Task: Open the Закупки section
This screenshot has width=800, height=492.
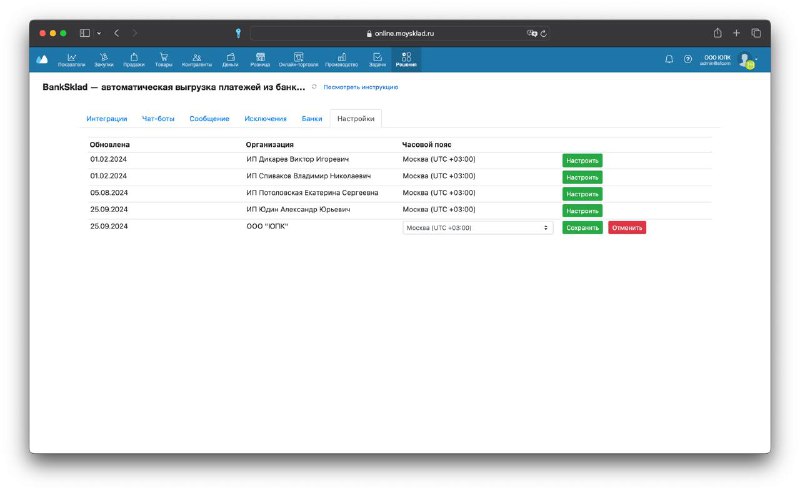Action: pos(104,60)
